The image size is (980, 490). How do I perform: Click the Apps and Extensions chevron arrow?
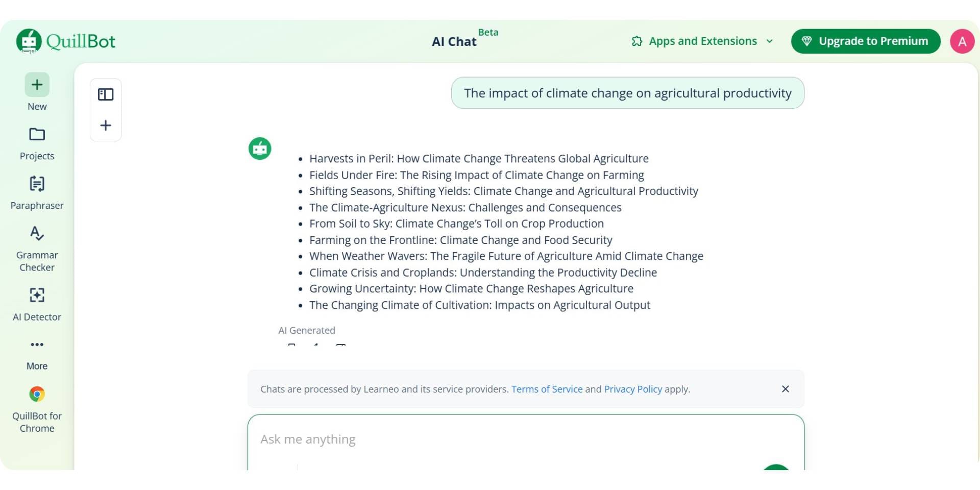[770, 41]
